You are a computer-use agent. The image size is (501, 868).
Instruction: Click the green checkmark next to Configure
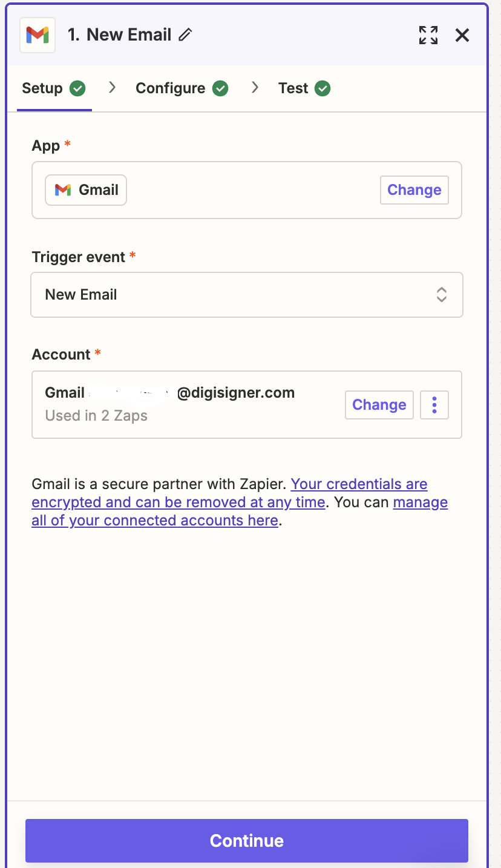click(220, 88)
